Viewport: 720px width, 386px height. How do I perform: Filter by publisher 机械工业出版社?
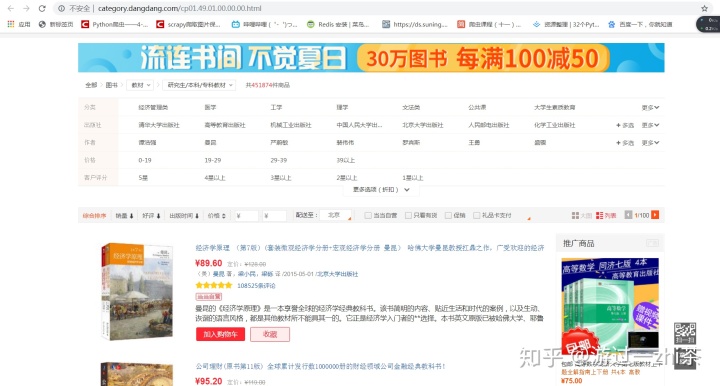(x=291, y=125)
